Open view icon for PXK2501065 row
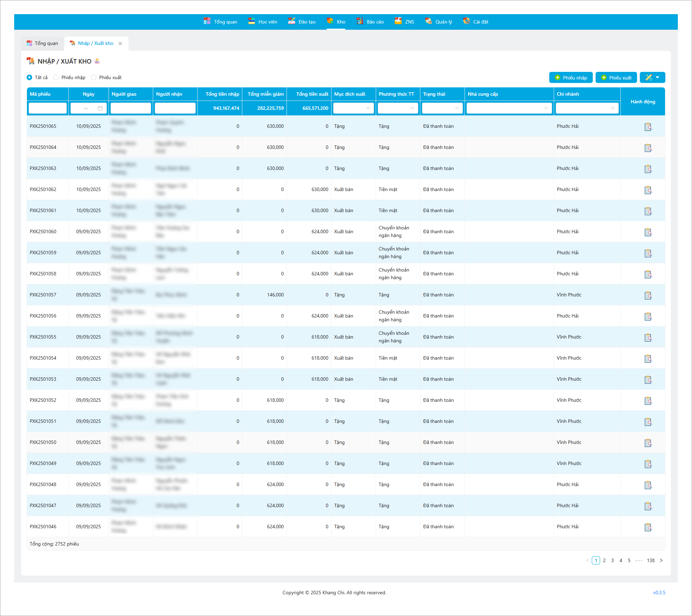The image size is (692, 616). [x=648, y=127]
